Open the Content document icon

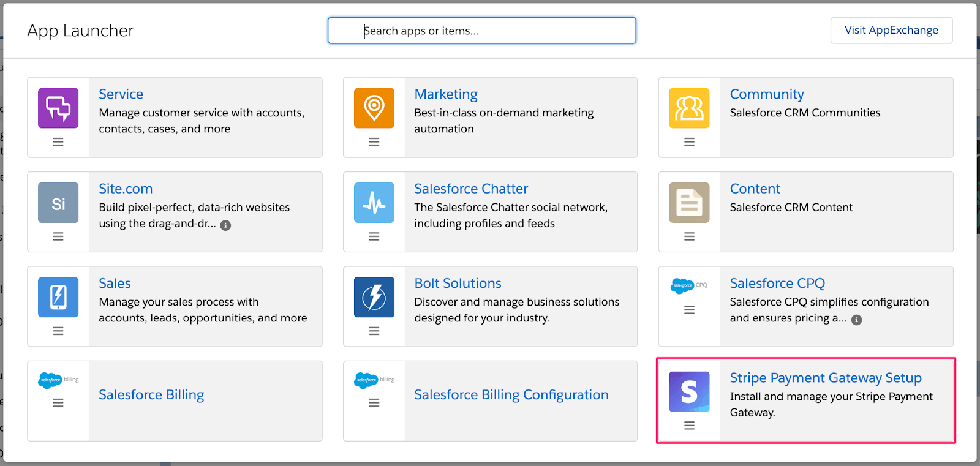click(689, 203)
